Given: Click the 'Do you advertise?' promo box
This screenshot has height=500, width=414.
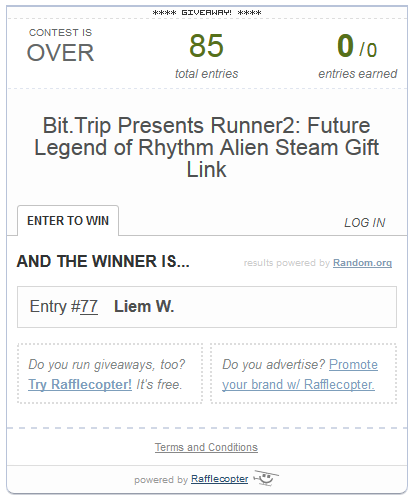Looking at the screenshot, I should 303,374.
